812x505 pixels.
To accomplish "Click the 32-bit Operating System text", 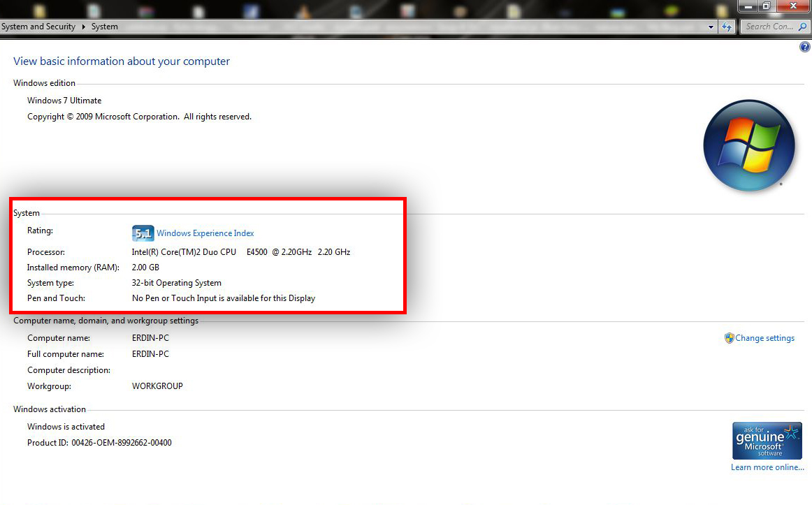I will pyautogui.click(x=177, y=283).
